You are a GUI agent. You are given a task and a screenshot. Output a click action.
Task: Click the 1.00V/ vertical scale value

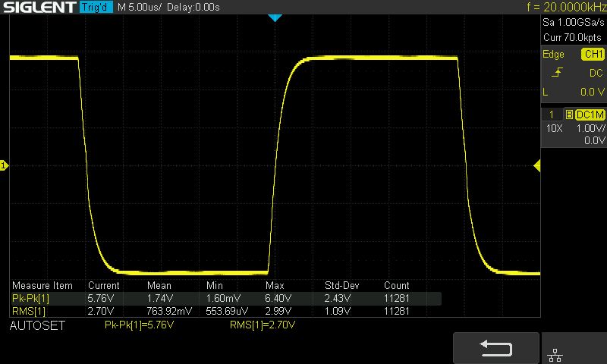click(x=590, y=128)
